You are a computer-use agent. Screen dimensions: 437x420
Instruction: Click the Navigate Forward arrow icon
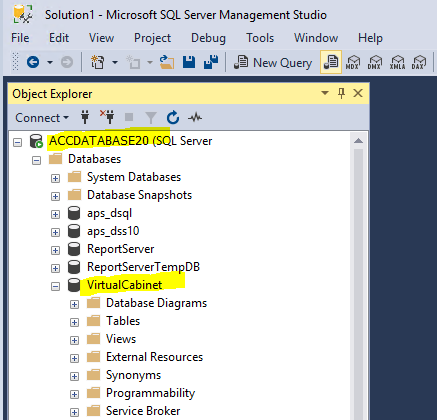pos(67,62)
